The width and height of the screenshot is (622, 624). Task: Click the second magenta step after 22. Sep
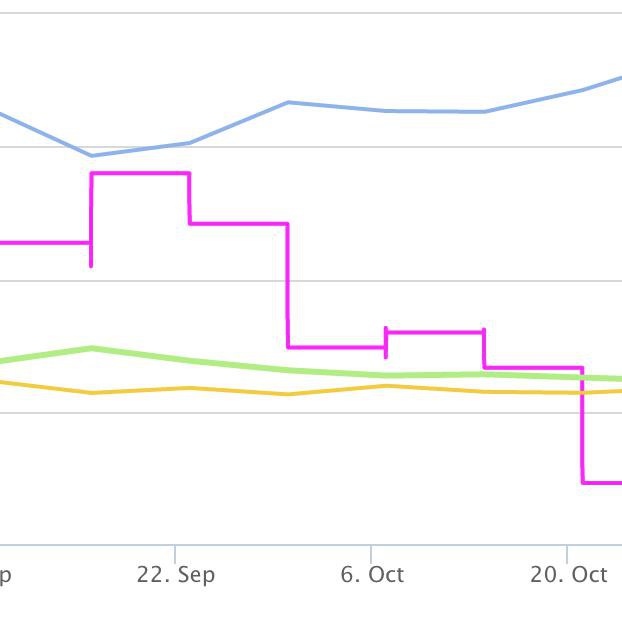pyautogui.click(x=238, y=223)
